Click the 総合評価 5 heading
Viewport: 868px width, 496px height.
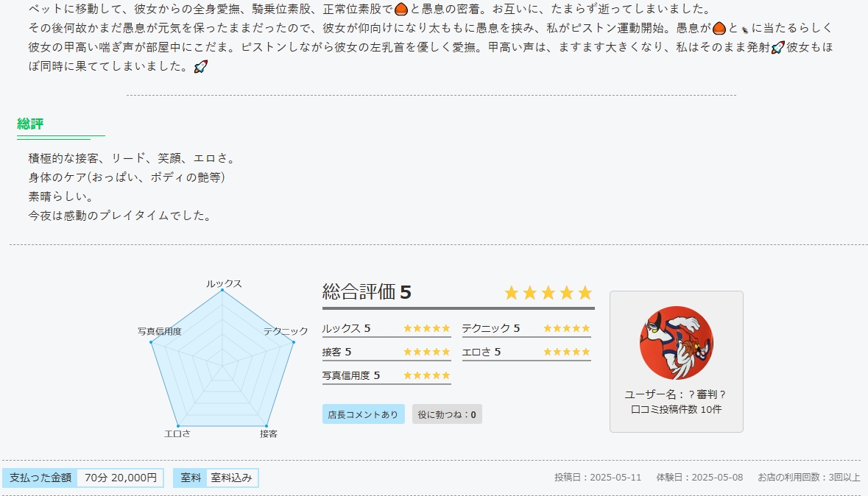[367, 292]
